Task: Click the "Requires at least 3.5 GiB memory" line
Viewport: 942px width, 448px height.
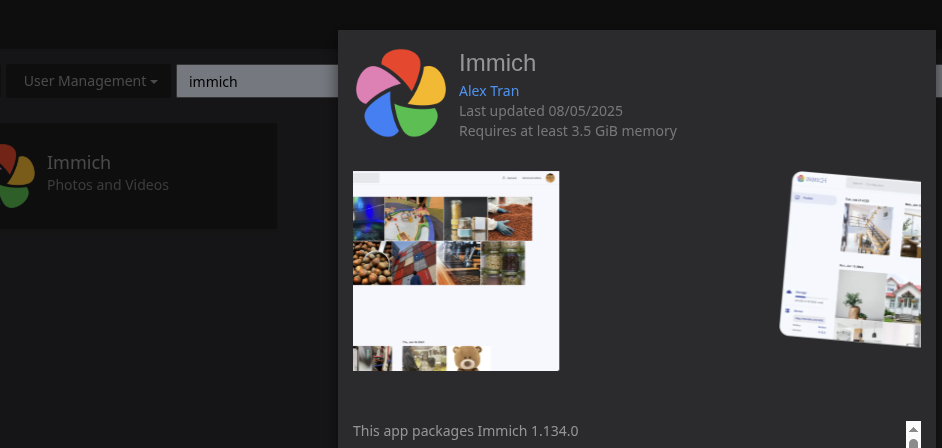Action: [568, 131]
